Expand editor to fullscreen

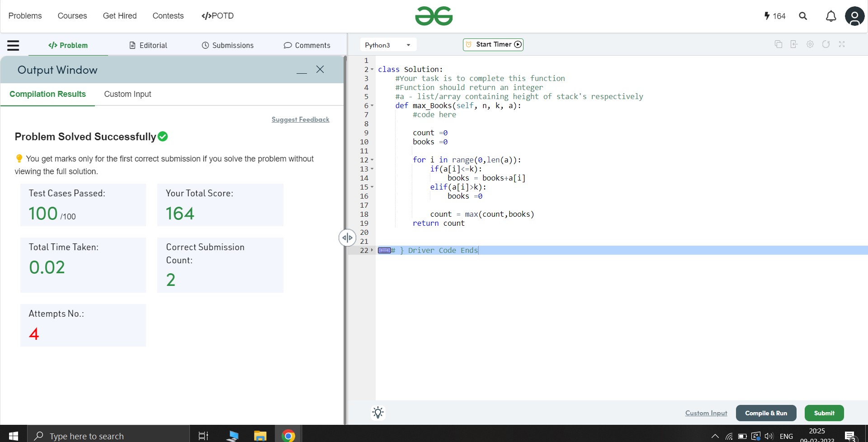coord(842,44)
